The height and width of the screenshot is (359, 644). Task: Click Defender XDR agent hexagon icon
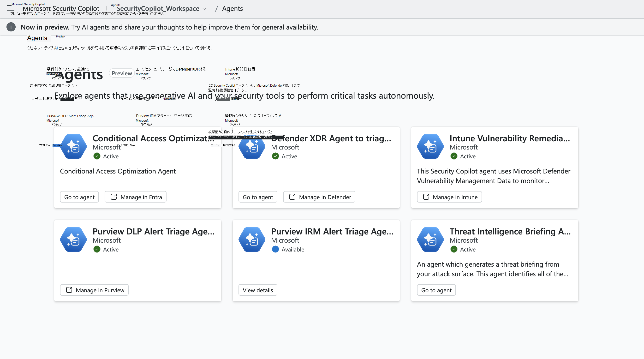(x=252, y=146)
